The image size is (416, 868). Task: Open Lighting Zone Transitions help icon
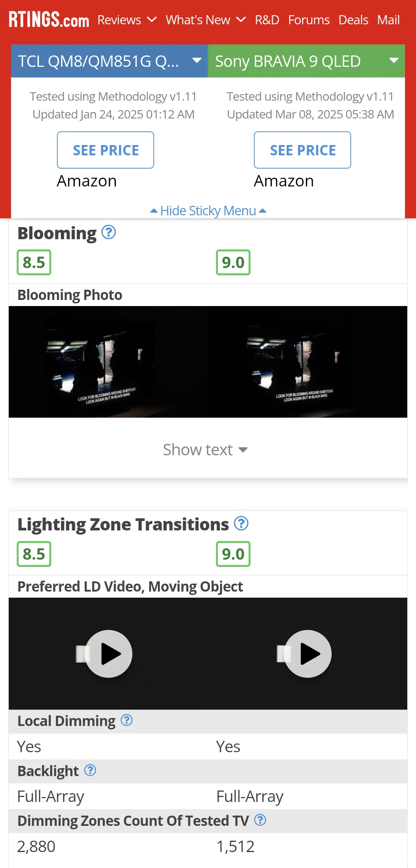pyautogui.click(x=241, y=524)
